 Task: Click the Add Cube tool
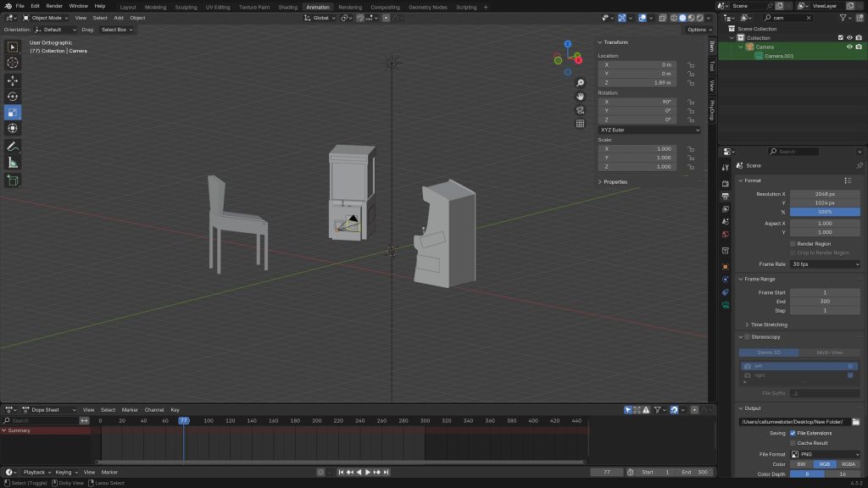pos(13,180)
